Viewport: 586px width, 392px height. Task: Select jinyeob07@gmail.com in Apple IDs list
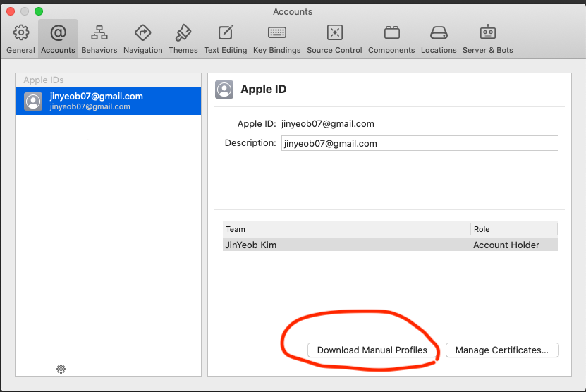pos(109,102)
